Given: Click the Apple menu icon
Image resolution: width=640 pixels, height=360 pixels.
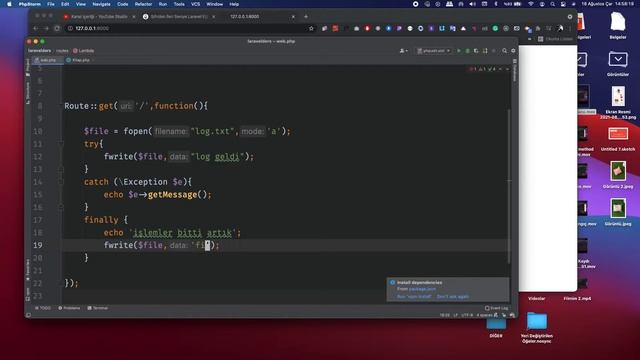Looking at the screenshot, I should tap(9, 4).
